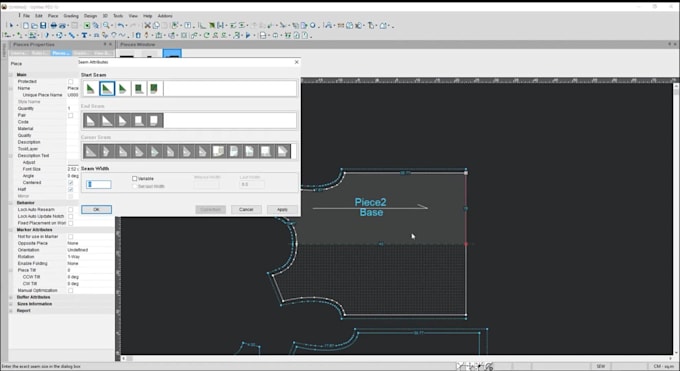
Task: Click Cancel in Seam Attributes dialog
Action: click(246, 210)
